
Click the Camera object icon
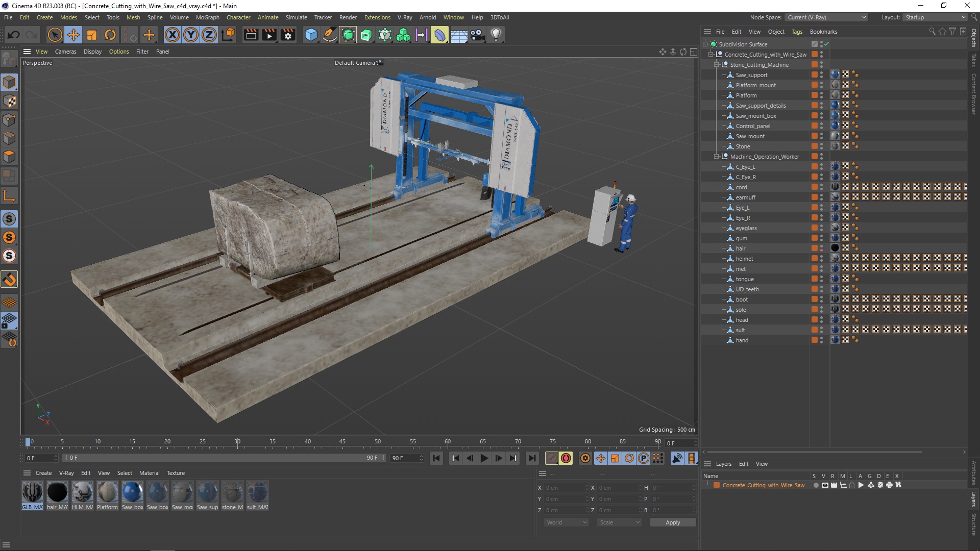coord(477,35)
